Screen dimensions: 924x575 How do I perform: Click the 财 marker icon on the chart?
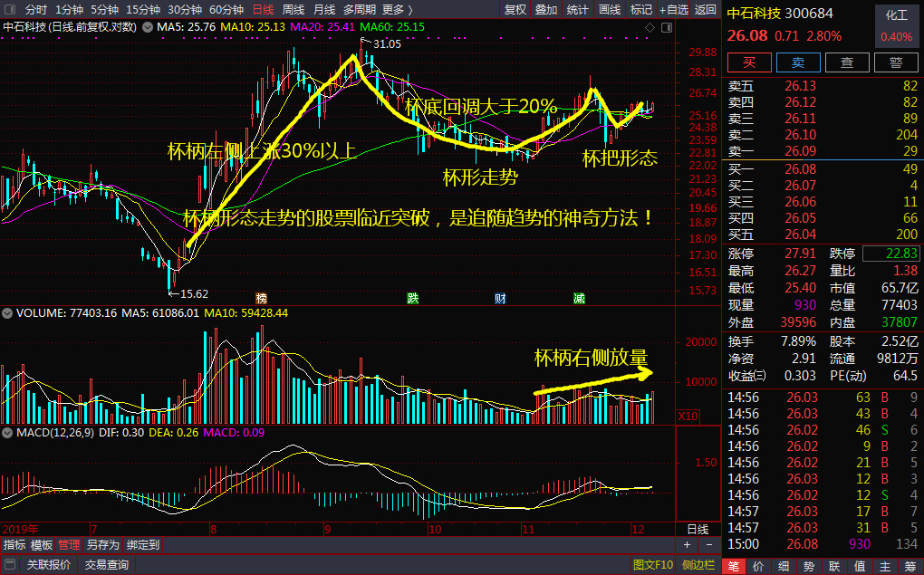pos(500,298)
